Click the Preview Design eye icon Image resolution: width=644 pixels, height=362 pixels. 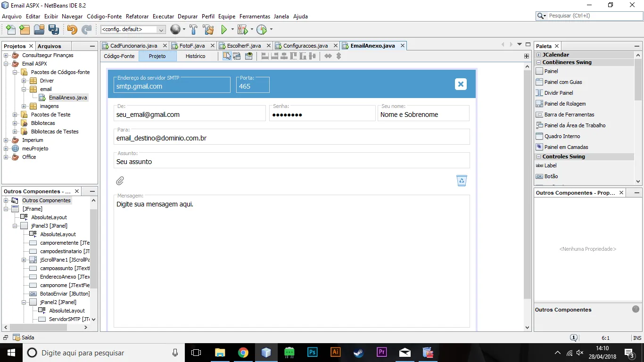[248, 56]
